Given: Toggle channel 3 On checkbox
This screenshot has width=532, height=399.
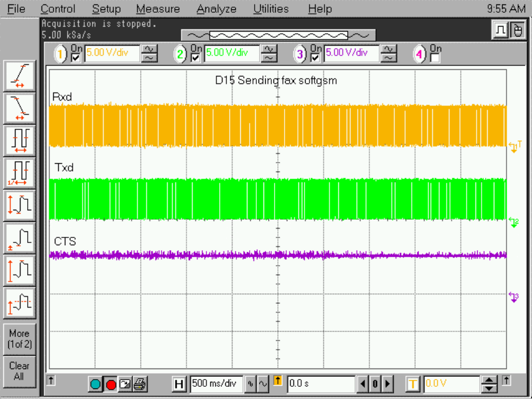Looking at the screenshot, I should [x=315, y=58].
